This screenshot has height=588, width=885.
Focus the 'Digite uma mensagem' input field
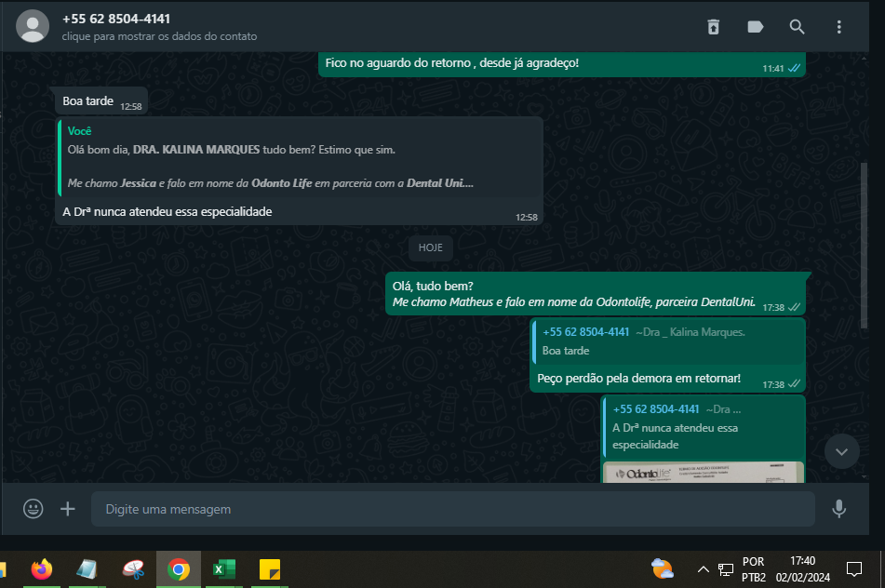point(452,509)
